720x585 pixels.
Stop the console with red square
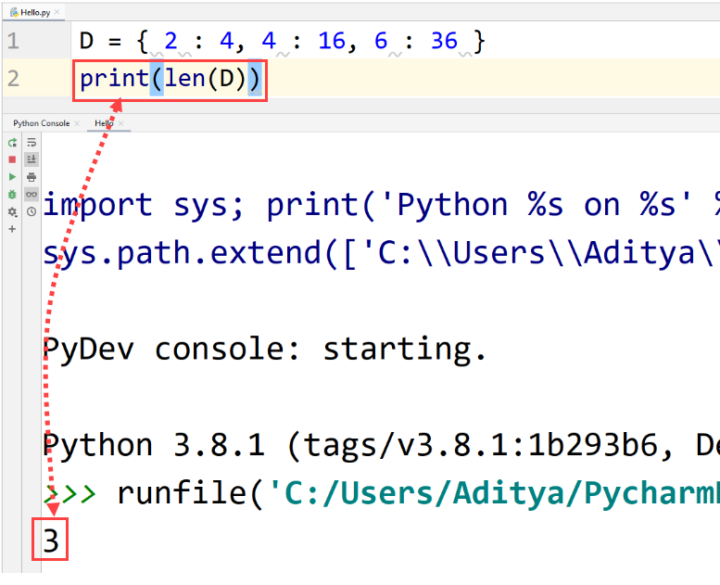[x=12, y=160]
